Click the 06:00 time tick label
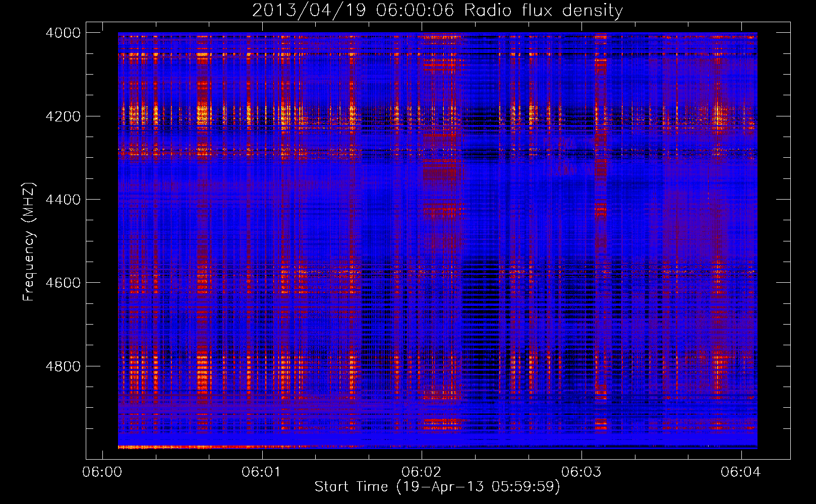This screenshot has height=504, width=816. [x=102, y=472]
